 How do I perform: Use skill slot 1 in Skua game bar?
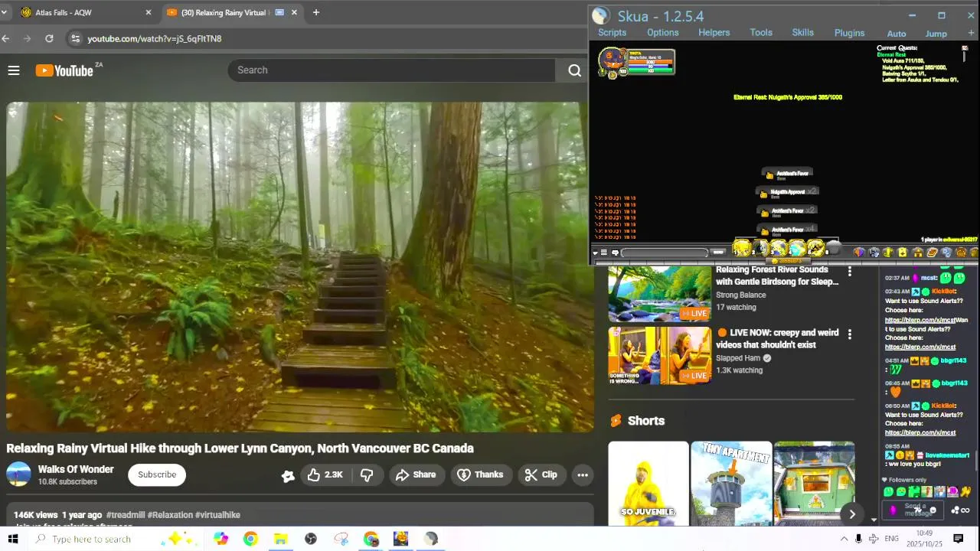pyautogui.click(x=741, y=248)
